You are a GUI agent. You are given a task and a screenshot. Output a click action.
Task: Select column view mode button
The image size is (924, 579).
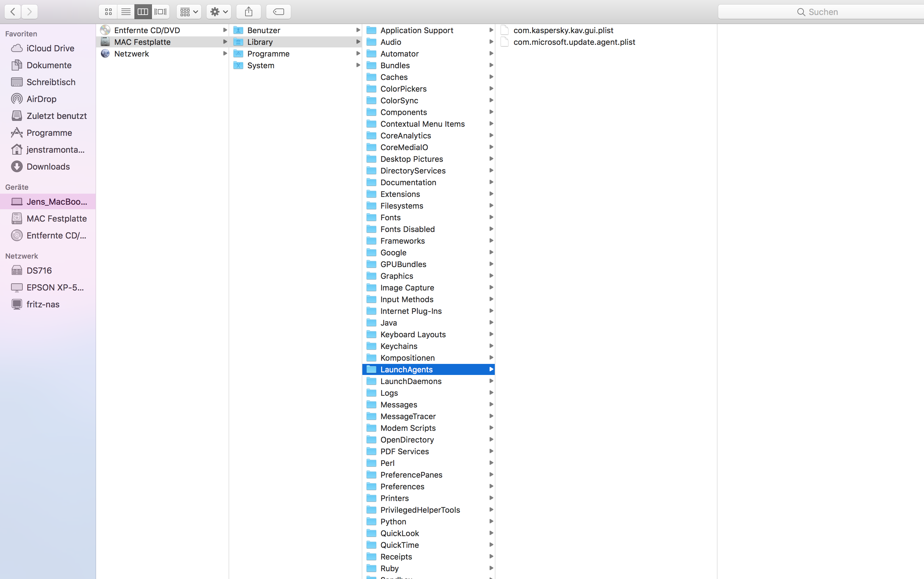coord(143,12)
